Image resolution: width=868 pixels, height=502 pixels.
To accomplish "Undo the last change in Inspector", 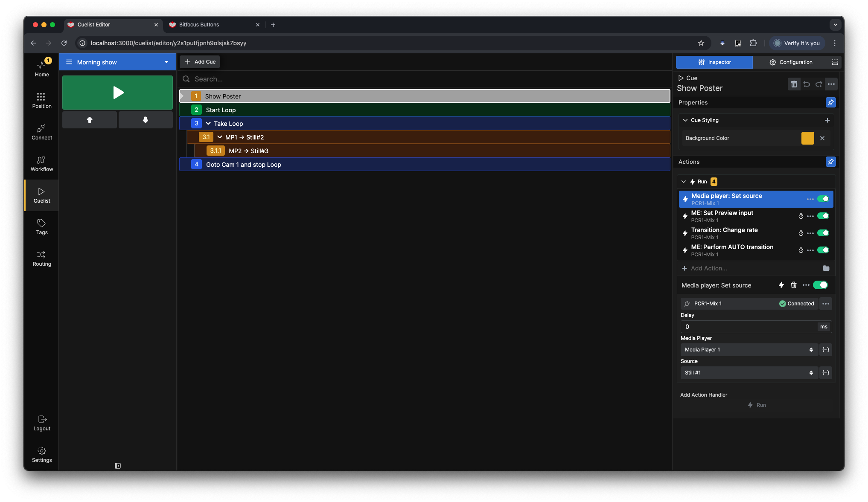I will (x=806, y=84).
